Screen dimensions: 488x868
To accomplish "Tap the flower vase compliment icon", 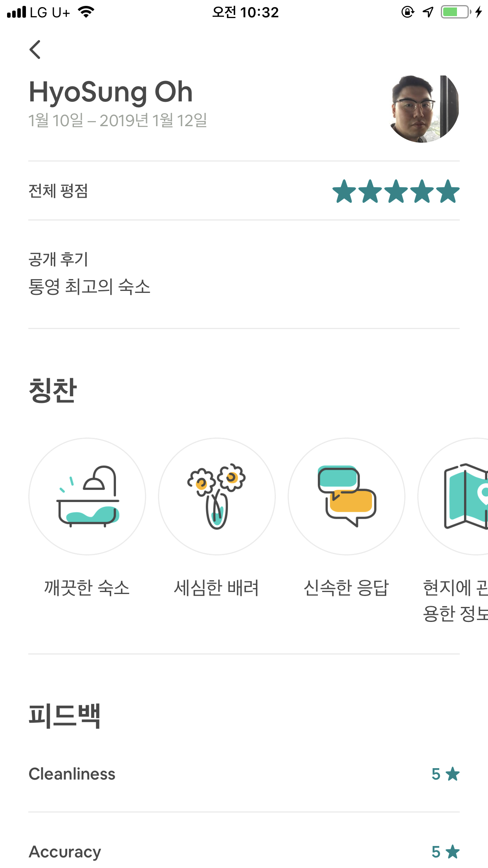I will tap(217, 497).
